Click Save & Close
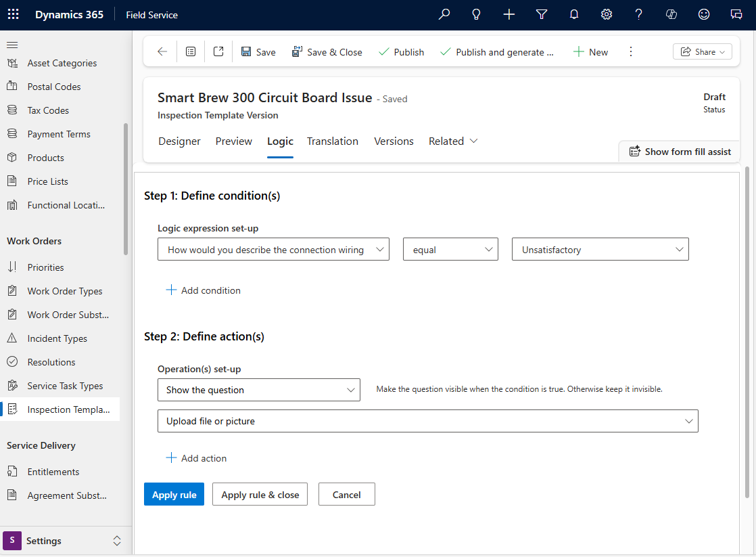 tap(327, 51)
